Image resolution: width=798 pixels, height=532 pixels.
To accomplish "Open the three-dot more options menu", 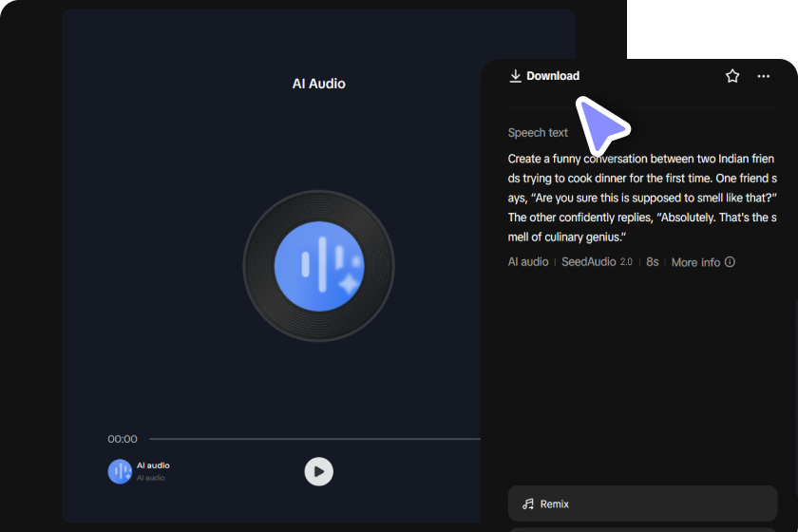I will (764, 76).
